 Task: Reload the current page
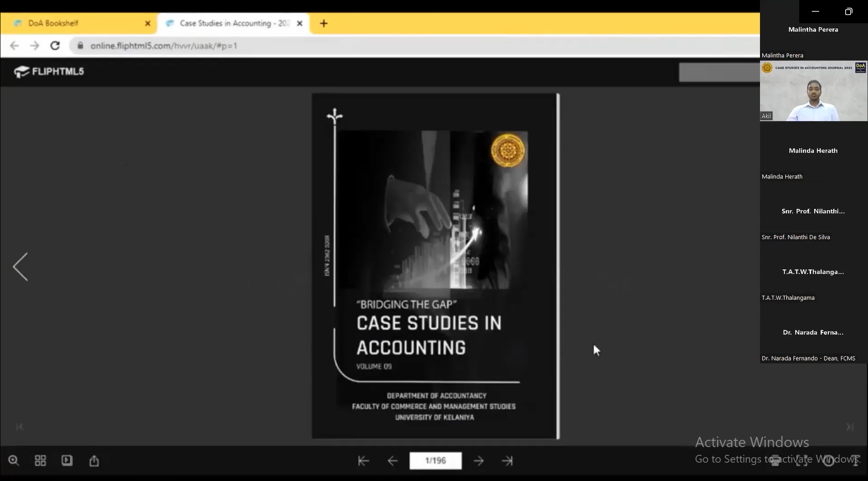point(55,46)
